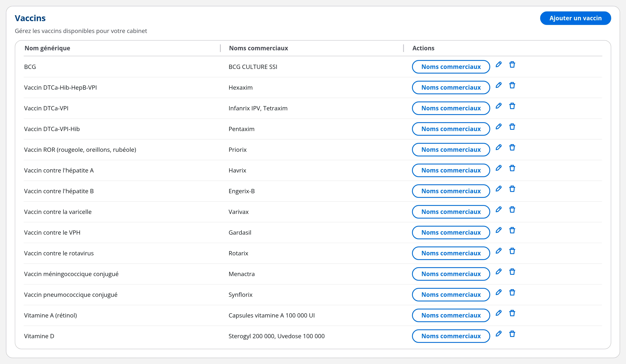Viewport: 626px width, 364px height.
Task: Open Noms commerciaux for Synflorix row
Action: pyautogui.click(x=451, y=295)
